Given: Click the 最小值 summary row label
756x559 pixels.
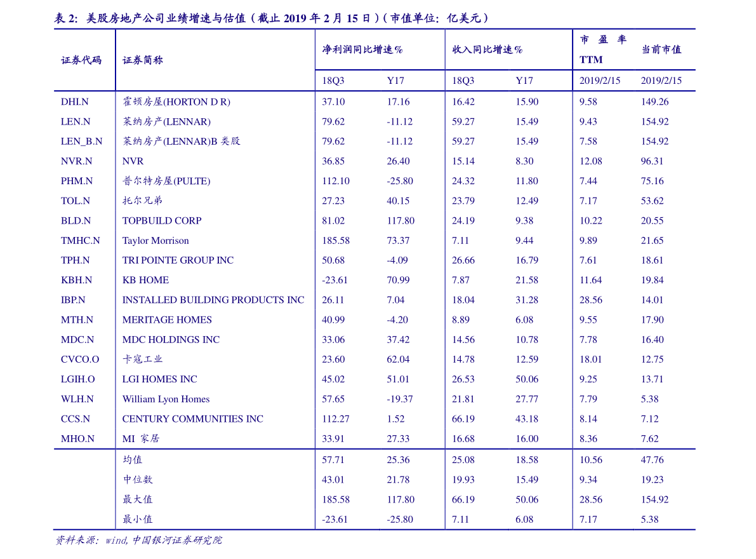Looking at the screenshot, I should tap(137, 518).
